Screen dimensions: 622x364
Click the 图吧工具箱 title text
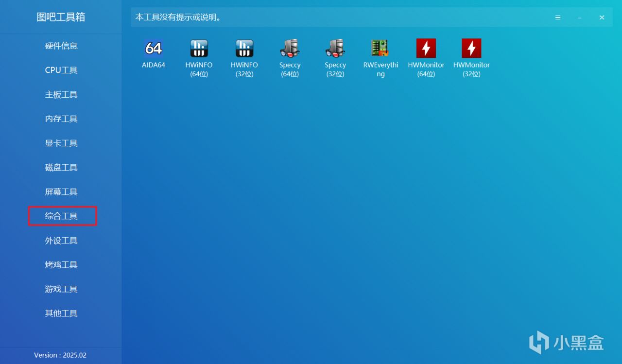61,17
